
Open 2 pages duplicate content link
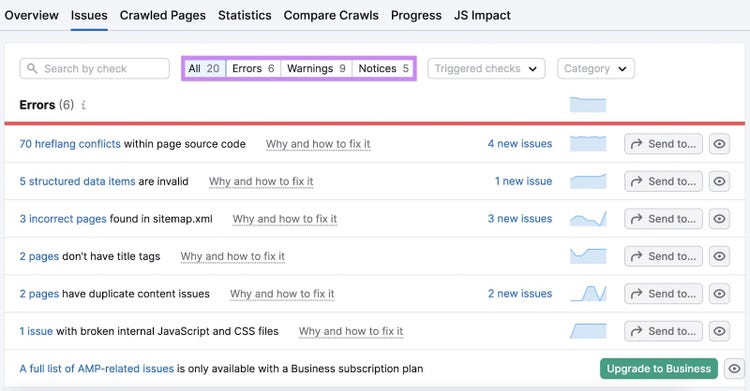pos(39,294)
